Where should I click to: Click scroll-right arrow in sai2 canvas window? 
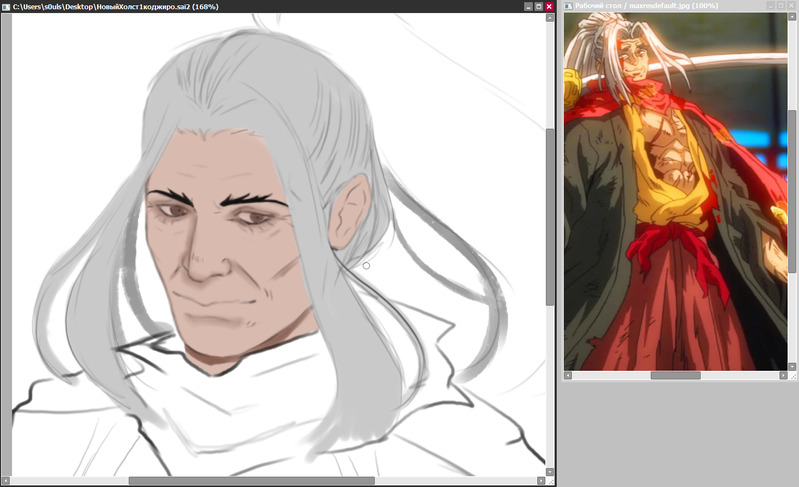[x=541, y=481]
